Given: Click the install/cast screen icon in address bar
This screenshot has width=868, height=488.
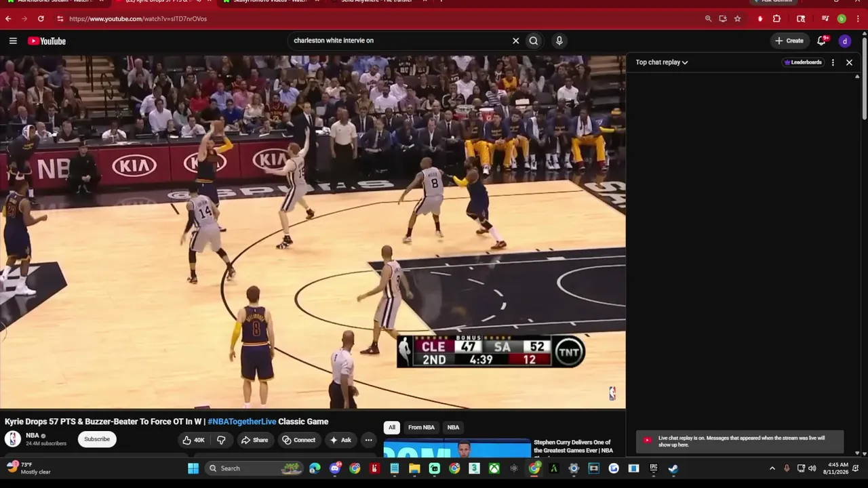Looking at the screenshot, I should coord(723,19).
